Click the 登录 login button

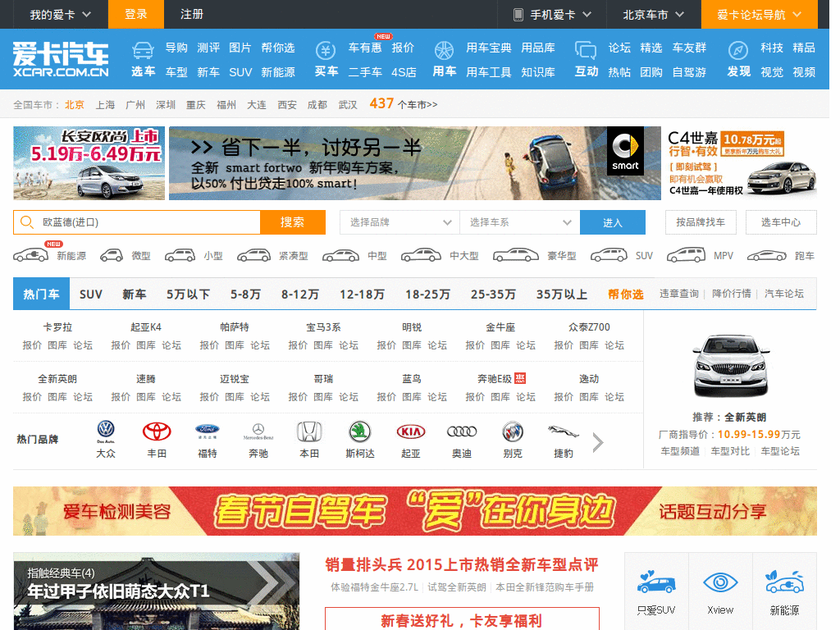[x=136, y=15]
